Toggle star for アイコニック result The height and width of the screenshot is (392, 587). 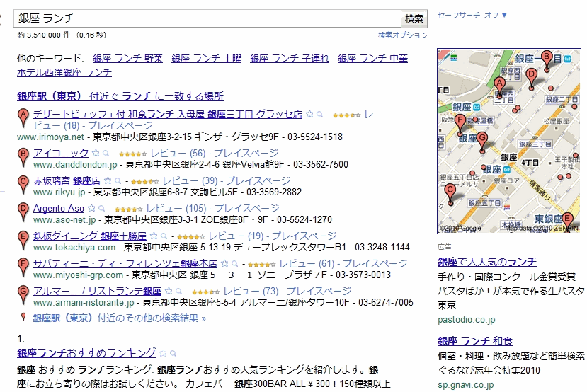[96, 153]
